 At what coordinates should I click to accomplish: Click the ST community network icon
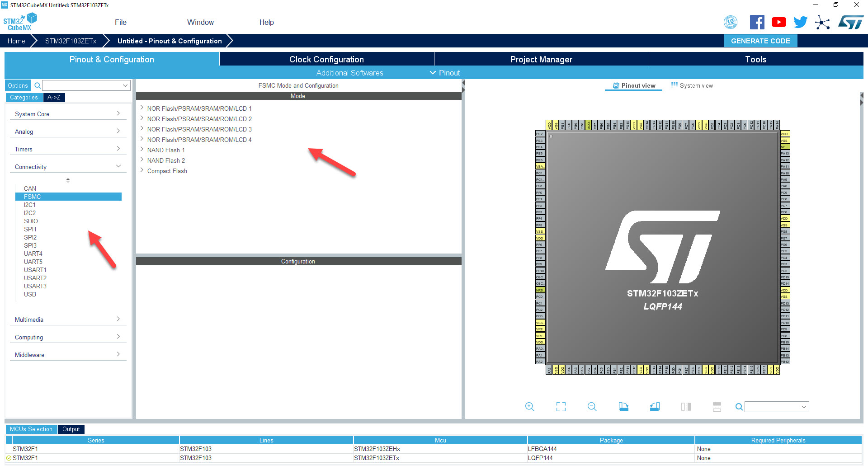[x=822, y=22]
